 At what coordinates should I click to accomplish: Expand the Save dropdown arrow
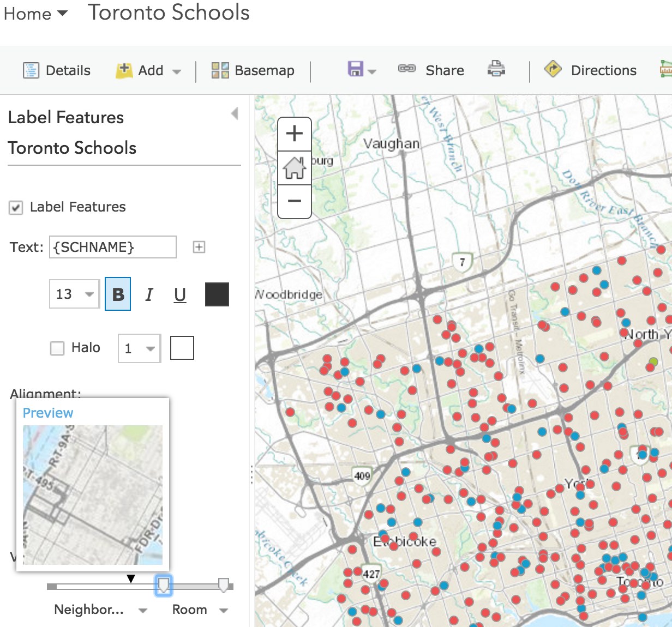[372, 71]
